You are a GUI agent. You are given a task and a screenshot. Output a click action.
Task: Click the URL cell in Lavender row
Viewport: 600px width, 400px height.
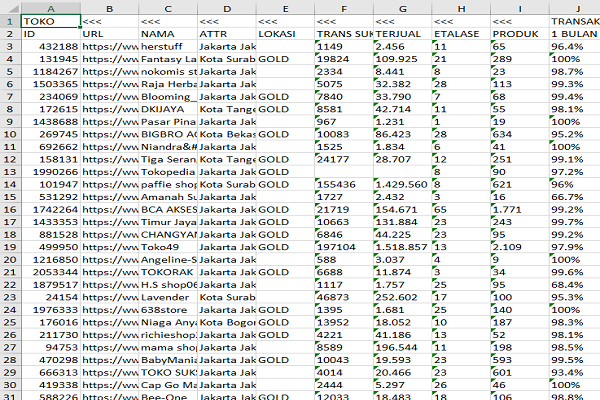[110, 297]
